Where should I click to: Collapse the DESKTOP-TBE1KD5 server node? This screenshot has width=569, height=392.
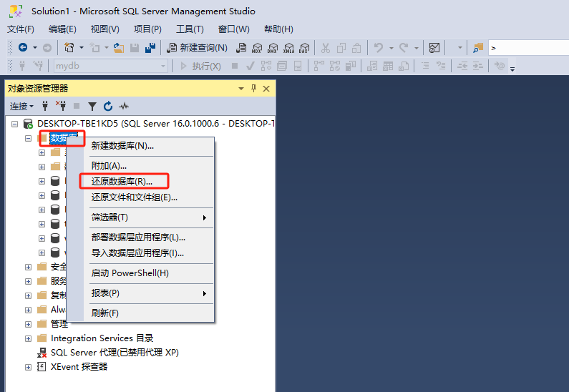[14, 124]
